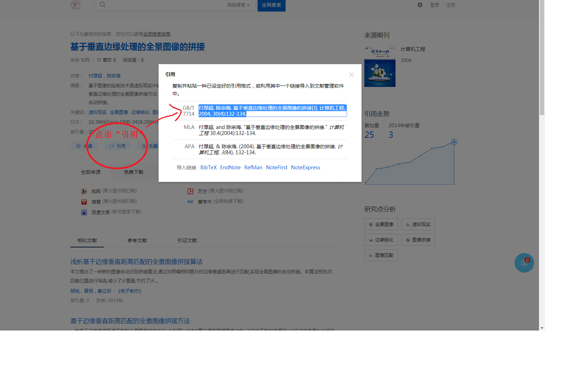This screenshot has height=368, width=588.
Task: Open the 计算机工程 journal name link
Action: (x=413, y=49)
